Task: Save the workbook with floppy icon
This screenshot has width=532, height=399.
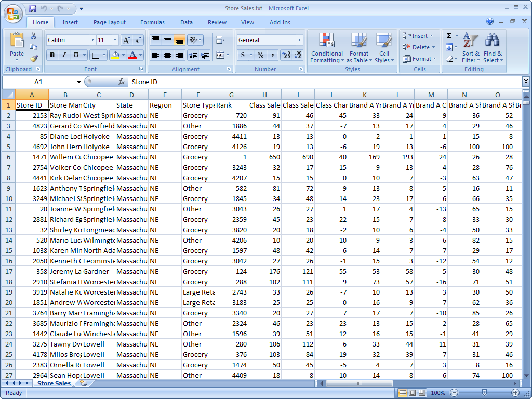Action: tap(33, 8)
